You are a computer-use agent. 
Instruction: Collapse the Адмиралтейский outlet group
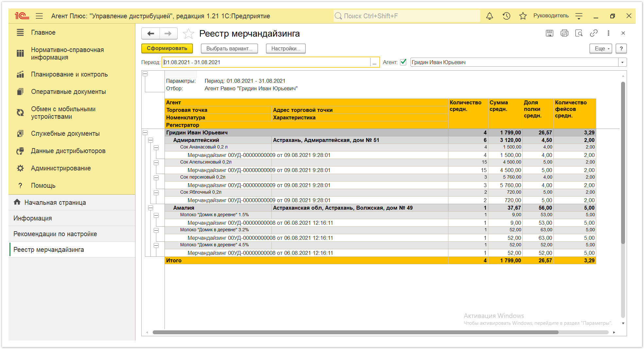point(151,140)
